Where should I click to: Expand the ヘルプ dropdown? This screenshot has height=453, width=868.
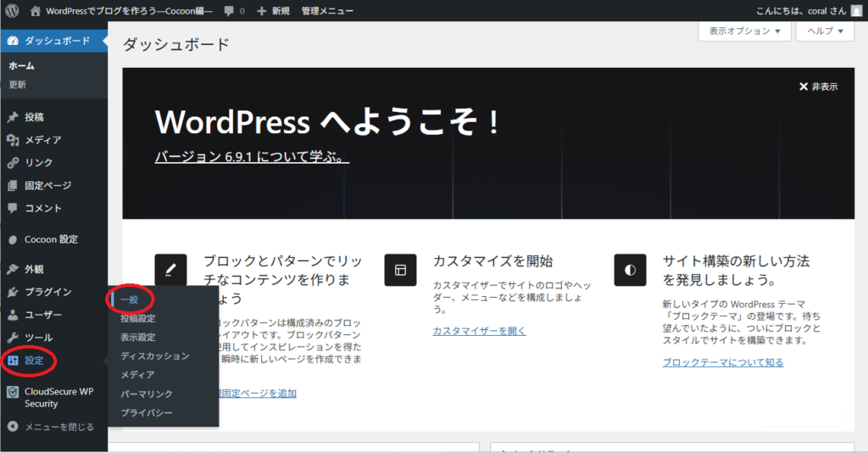(825, 31)
